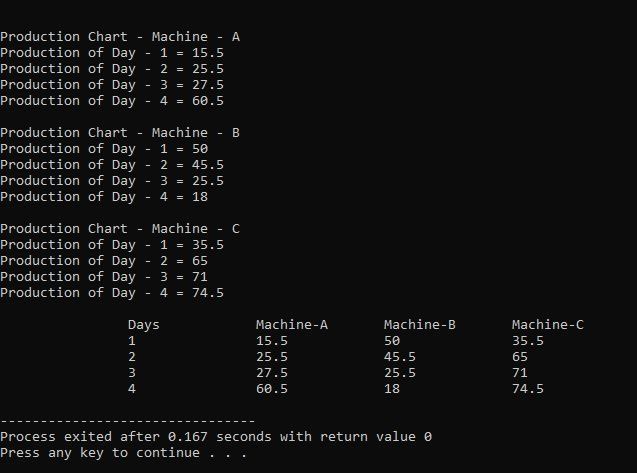
Task: Click the "Production Chart - Machine - A" heading
Action: coord(120,37)
